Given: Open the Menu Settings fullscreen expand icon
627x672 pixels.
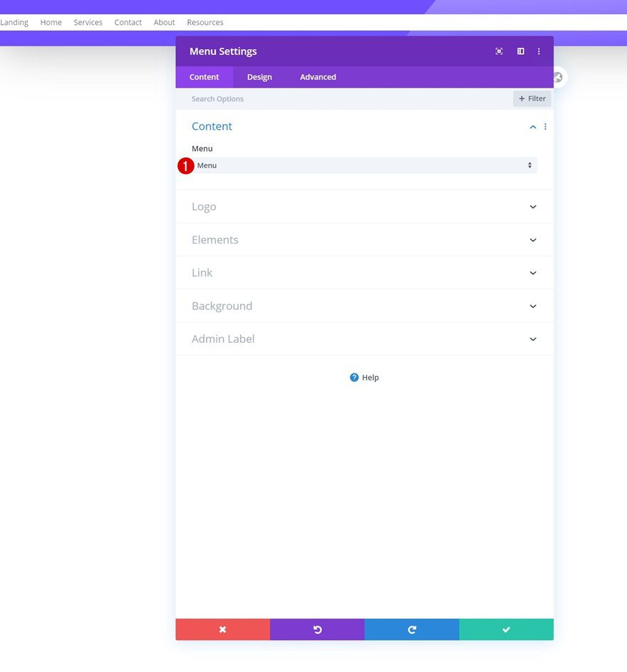Looking at the screenshot, I should coord(499,51).
